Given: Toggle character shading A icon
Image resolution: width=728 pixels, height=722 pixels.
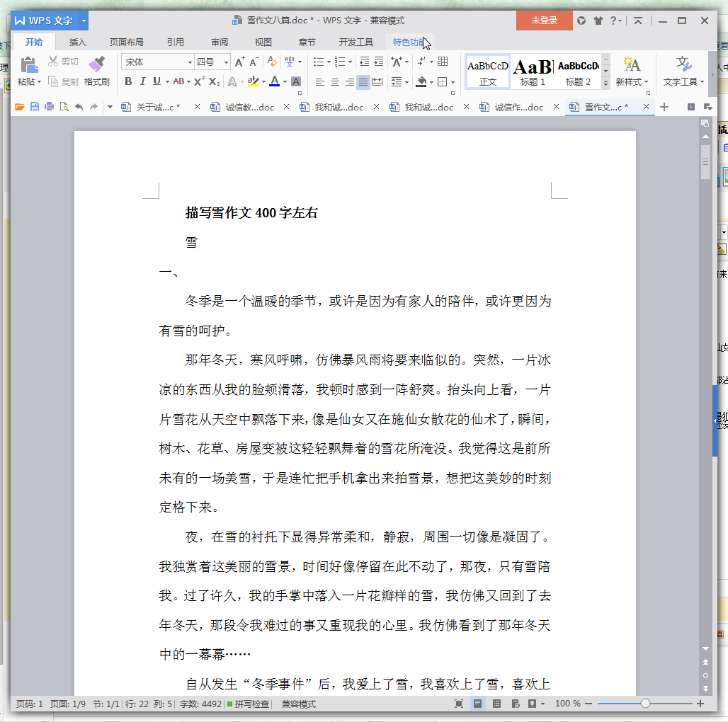Looking at the screenshot, I should [296, 81].
